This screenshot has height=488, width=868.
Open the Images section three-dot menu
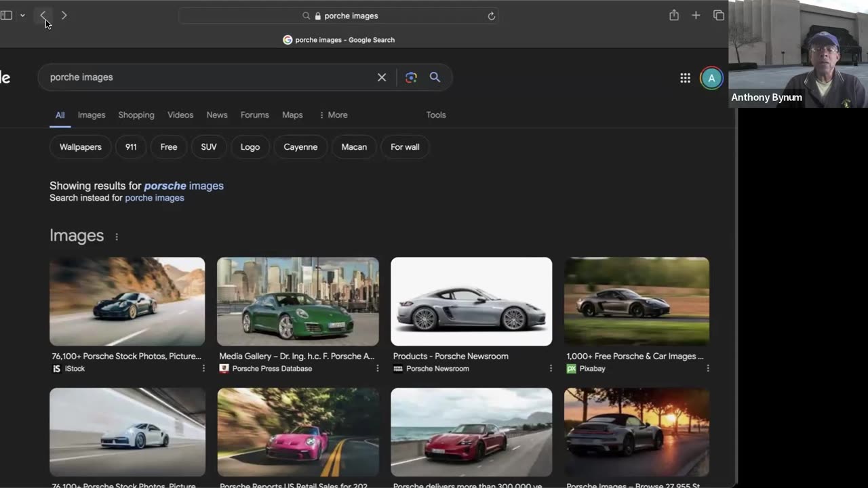coord(117,237)
